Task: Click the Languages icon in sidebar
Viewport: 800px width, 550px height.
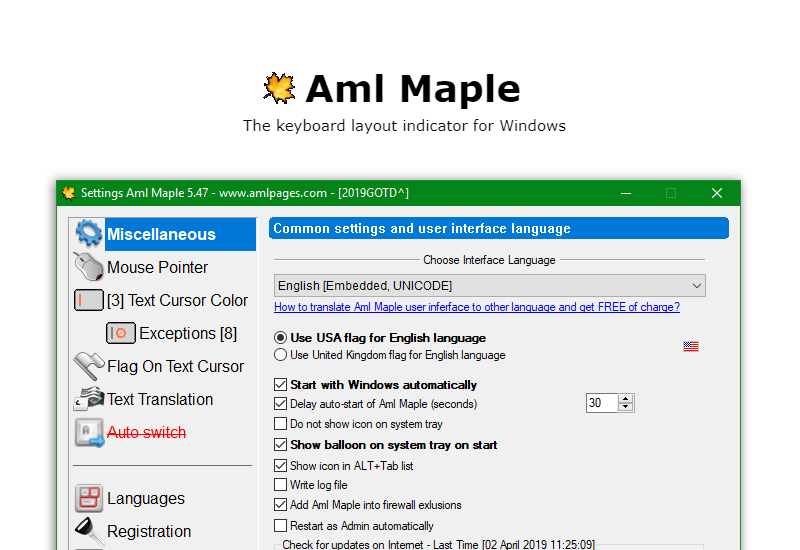Action: pos(89,498)
